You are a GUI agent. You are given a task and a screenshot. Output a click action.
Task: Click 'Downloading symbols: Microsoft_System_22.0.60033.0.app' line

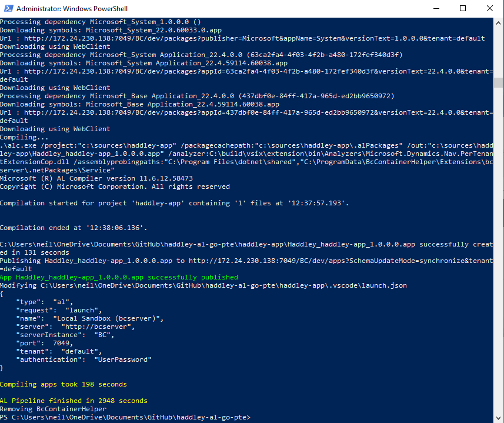click(111, 30)
